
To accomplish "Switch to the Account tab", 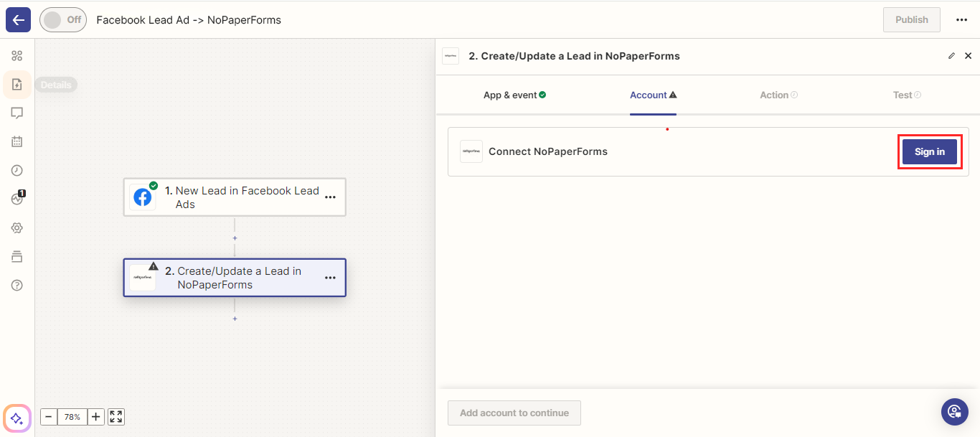I will (653, 95).
